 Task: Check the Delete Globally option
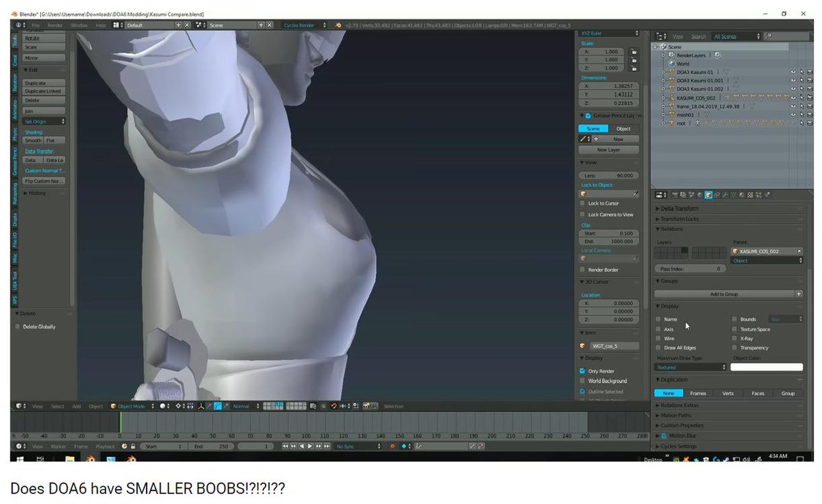(x=18, y=327)
